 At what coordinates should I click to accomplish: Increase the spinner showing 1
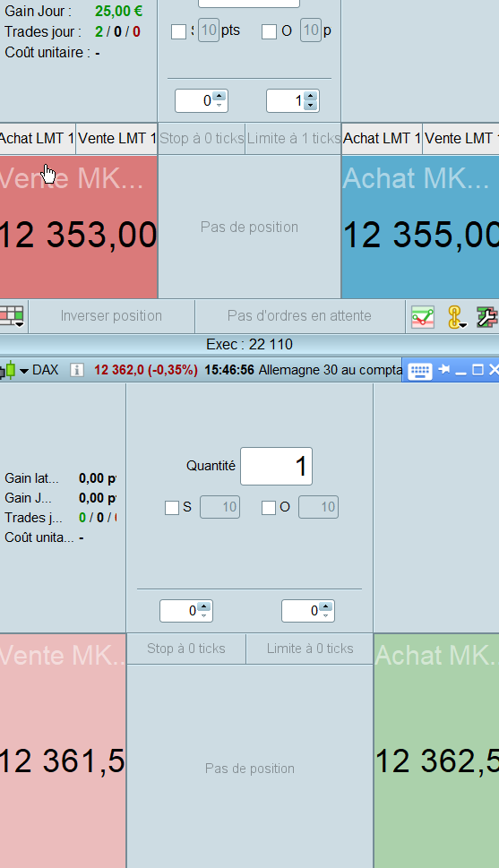[310, 97]
